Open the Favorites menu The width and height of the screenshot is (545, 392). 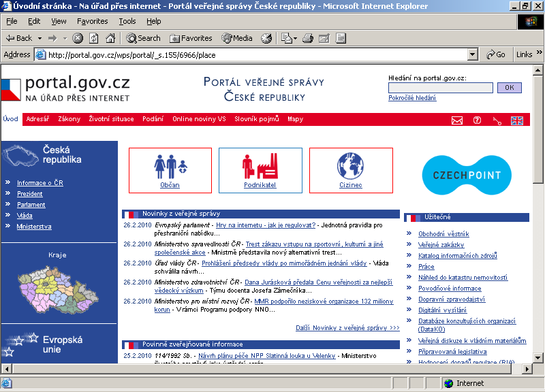tap(93, 21)
